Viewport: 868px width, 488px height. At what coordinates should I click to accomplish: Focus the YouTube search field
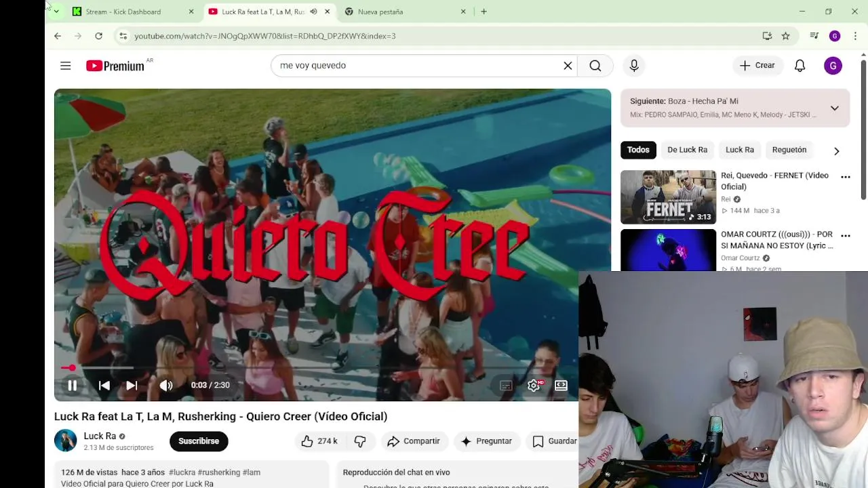417,66
